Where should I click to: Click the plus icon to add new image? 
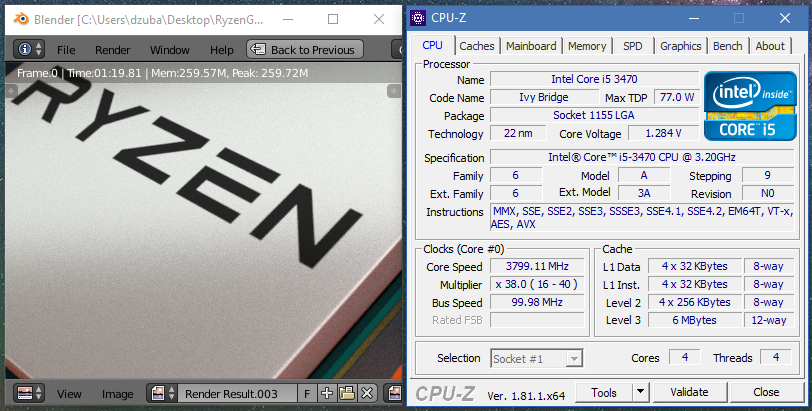click(327, 393)
